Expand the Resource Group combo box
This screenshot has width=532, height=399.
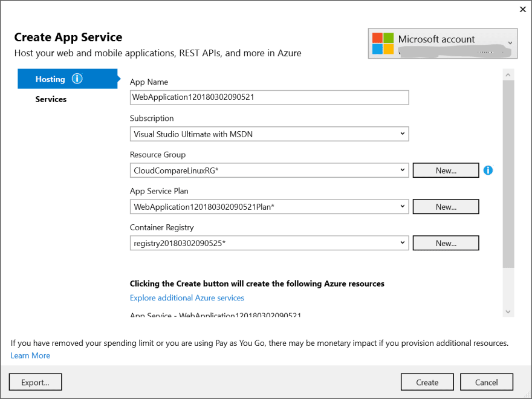coord(270,170)
